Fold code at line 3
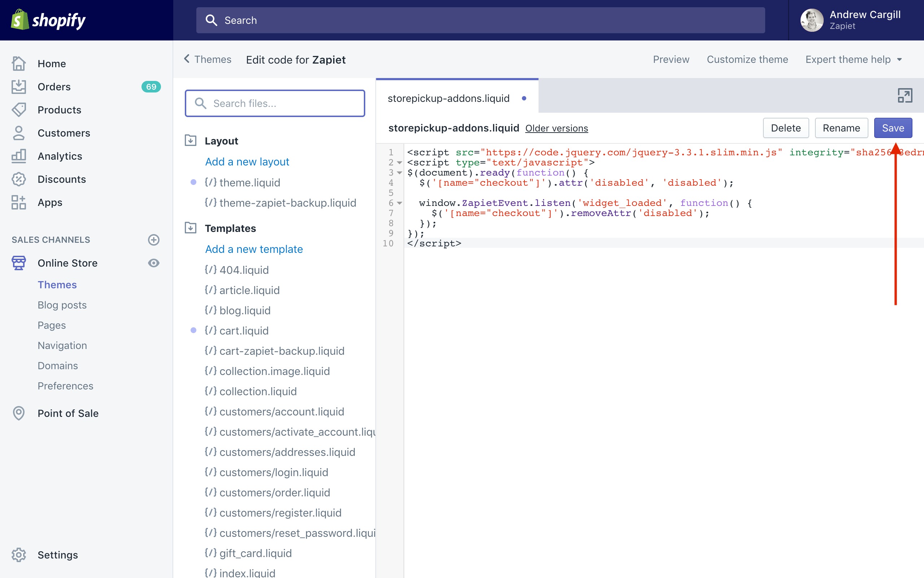The image size is (924, 578). tap(400, 173)
